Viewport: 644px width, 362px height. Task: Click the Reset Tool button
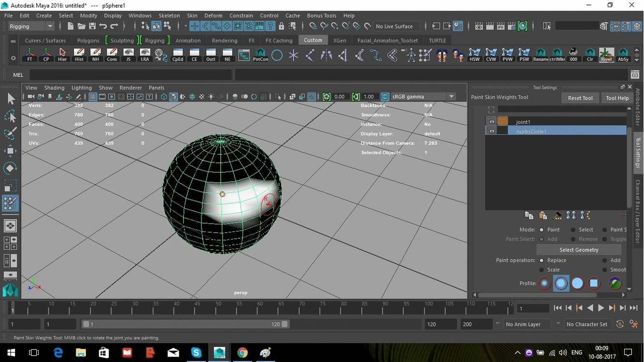(580, 98)
